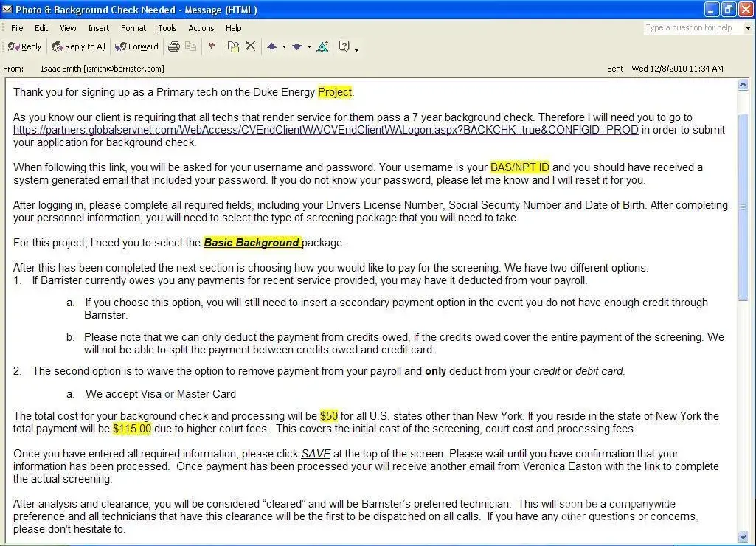Print the message using printer icon
This screenshot has width=756, height=546.
point(174,46)
